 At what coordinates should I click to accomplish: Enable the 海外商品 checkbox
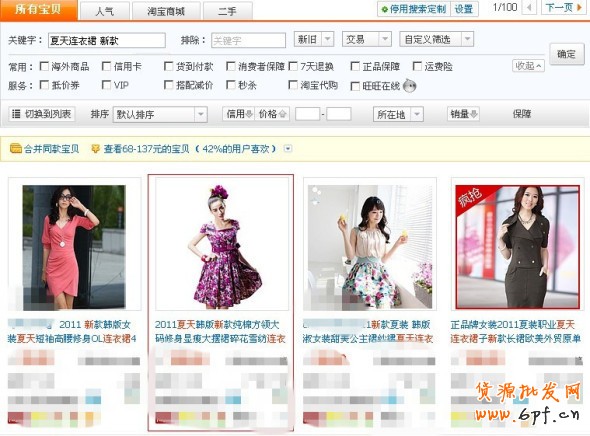click(x=44, y=67)
